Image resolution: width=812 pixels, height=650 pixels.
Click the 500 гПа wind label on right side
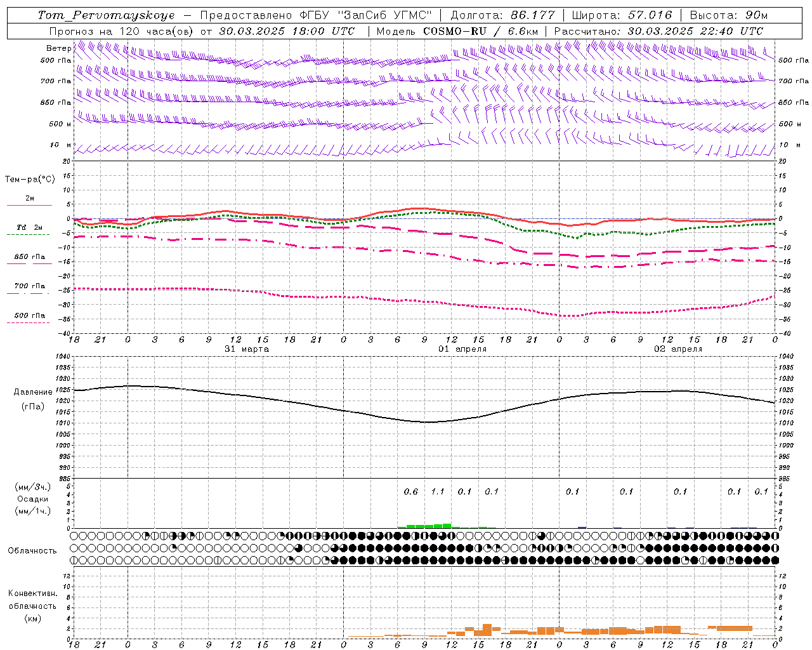click(x=794, y=60)
